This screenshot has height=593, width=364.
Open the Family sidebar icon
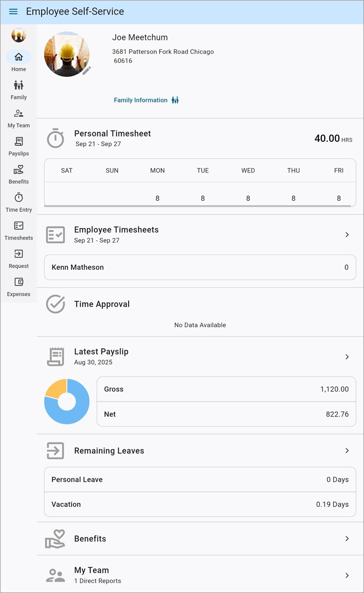19,85
